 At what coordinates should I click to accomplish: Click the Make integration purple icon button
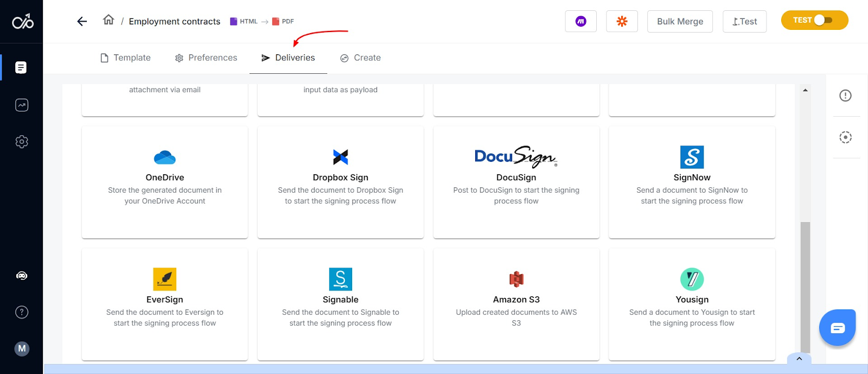pyautogui.click(x=580, y=21)
